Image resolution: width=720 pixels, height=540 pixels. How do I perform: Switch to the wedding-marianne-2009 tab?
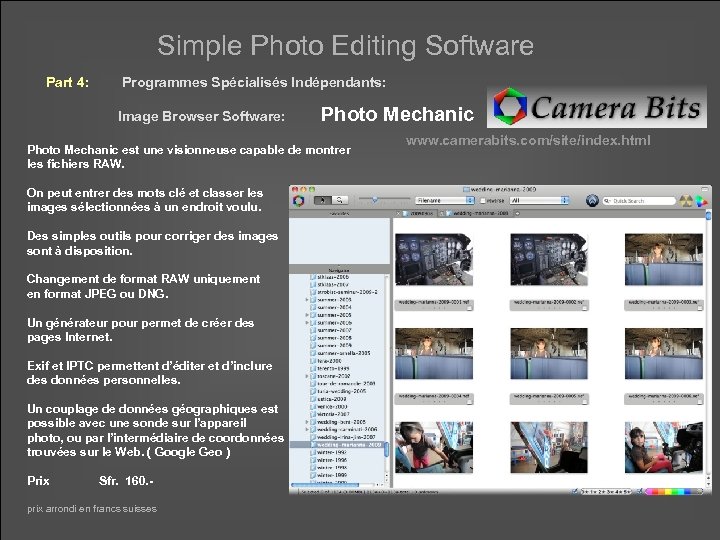477,214
